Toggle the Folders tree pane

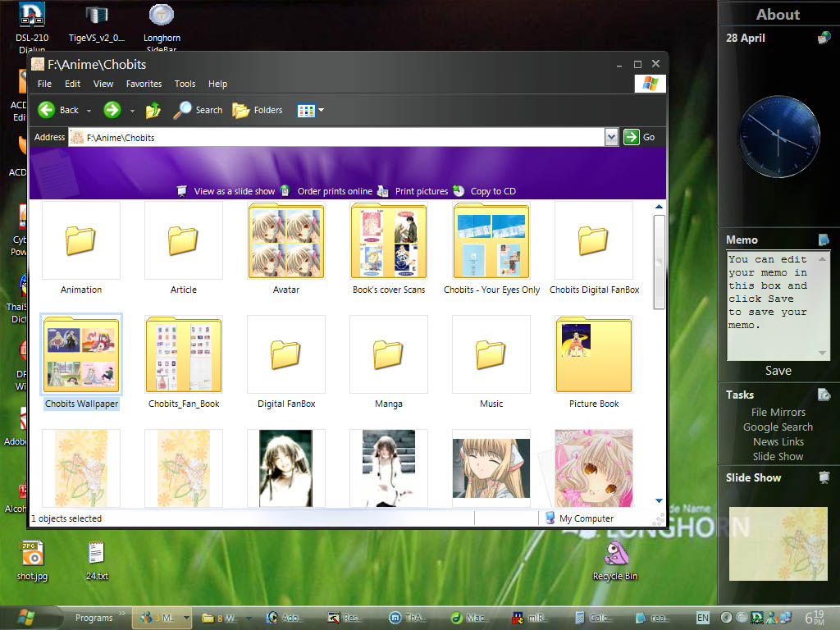258,110
